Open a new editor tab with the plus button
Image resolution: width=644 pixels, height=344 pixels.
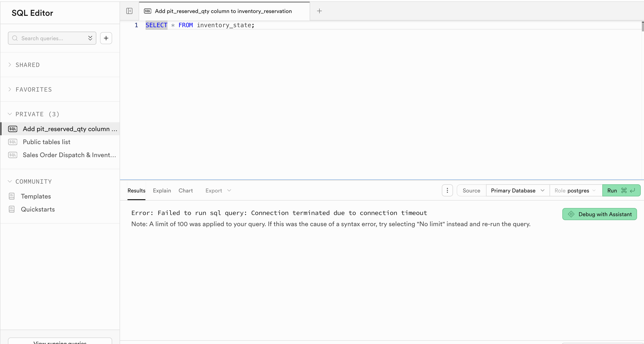click(x=319, y=11)
